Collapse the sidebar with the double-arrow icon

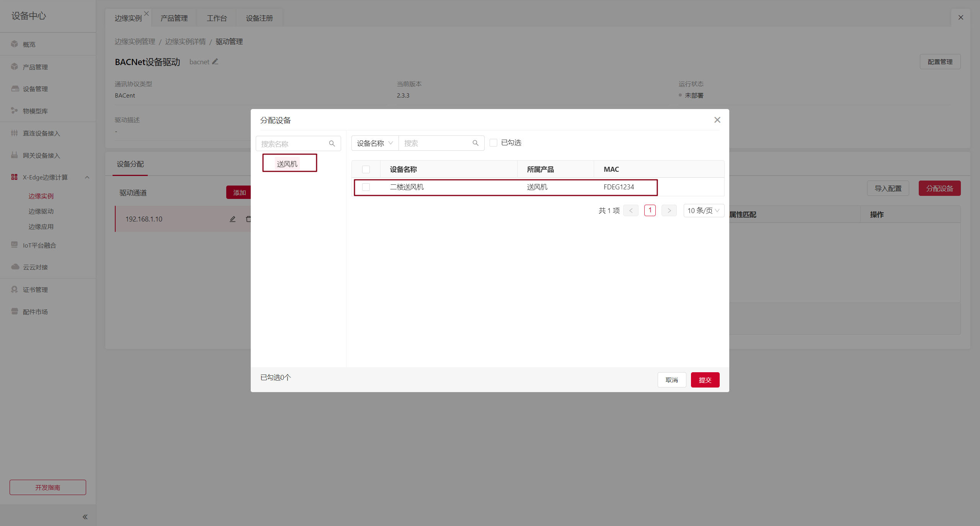pos(85,517)
